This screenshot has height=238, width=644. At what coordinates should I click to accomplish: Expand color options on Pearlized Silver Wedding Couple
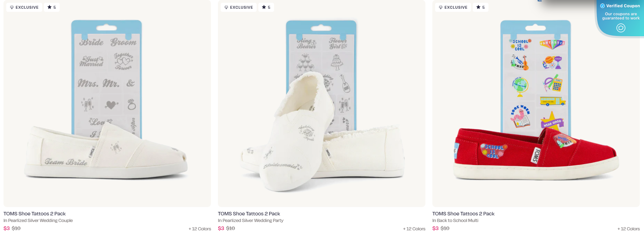(x=199, y=229)
